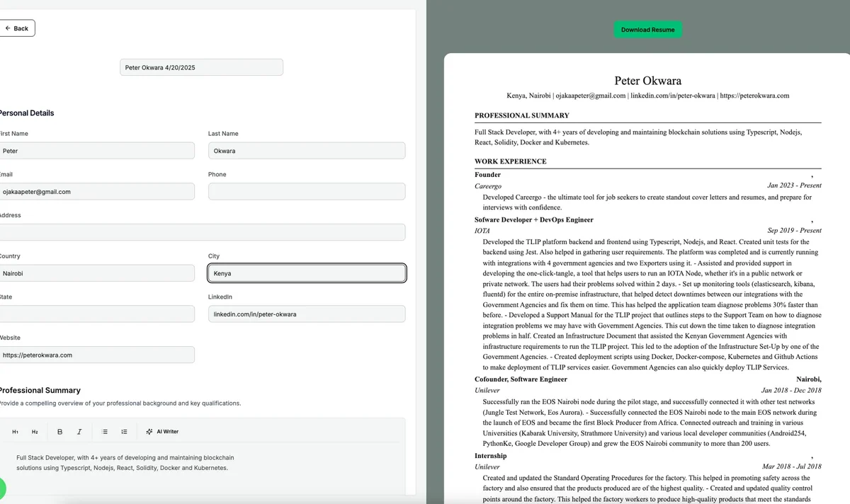Viewport: 850px width, 504px height.
Task: Click the Download Resume button
Action: [647, 29]
